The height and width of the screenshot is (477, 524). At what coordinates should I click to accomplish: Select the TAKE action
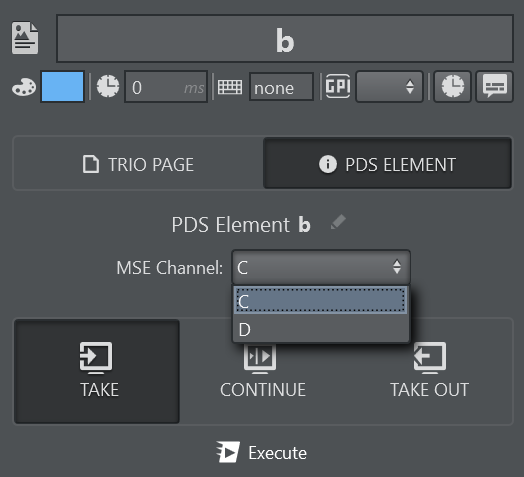pyautogui.click(x=97, y=371)
